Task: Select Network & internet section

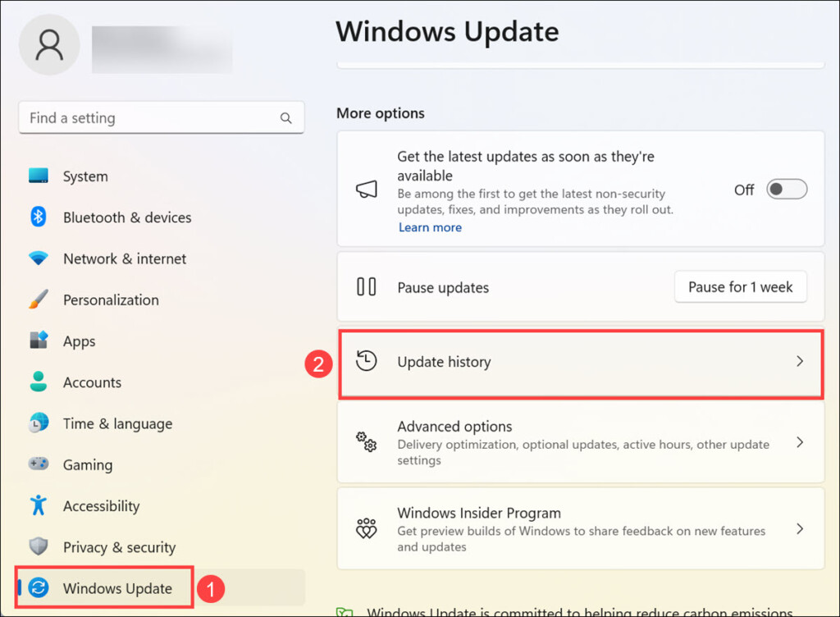Action: (125, 258)
